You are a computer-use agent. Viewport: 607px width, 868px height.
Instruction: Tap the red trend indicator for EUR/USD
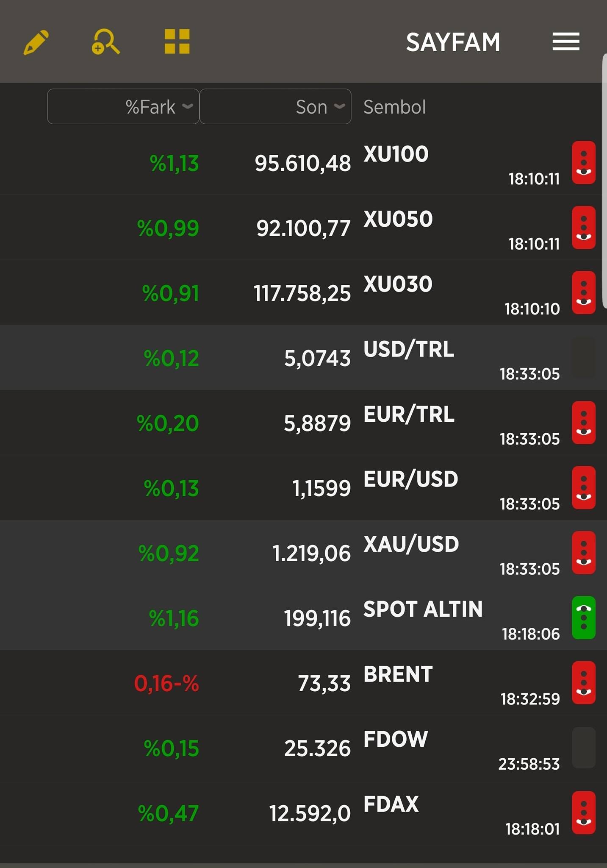584,488
